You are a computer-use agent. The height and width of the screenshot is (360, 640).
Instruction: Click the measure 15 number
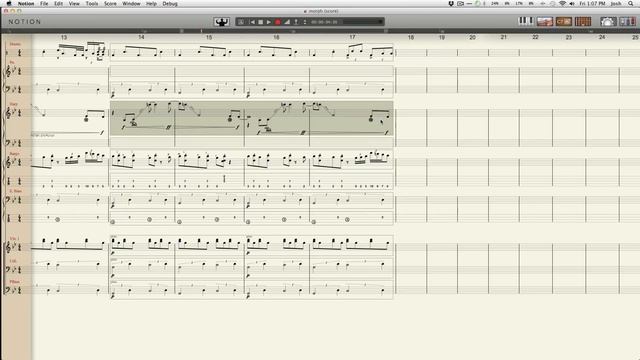click(x=209, y=37)
